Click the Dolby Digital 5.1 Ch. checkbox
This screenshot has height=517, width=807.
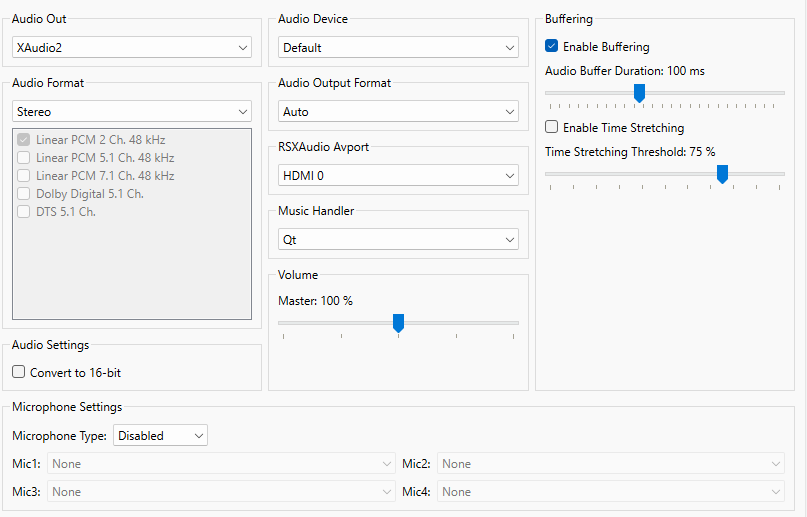click(25, 194)
